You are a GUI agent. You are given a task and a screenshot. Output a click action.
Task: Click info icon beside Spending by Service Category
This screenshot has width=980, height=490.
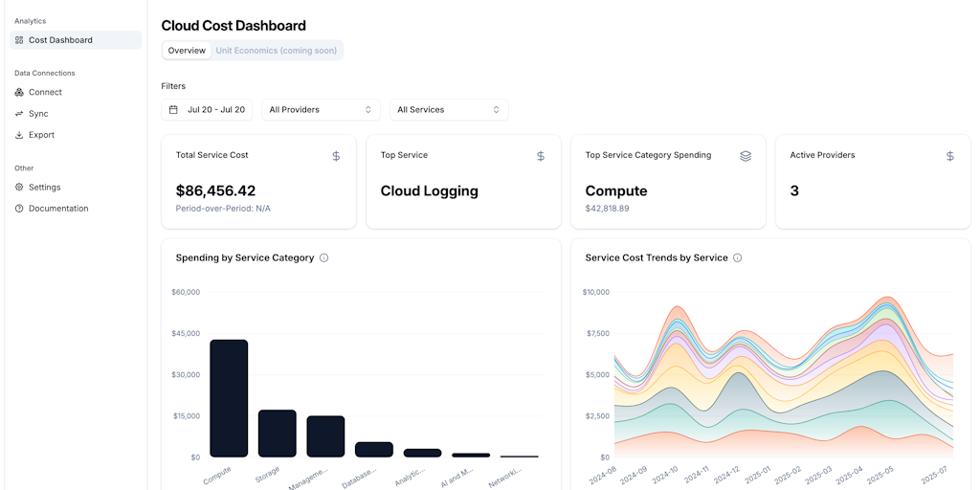[x=323, y=257]
